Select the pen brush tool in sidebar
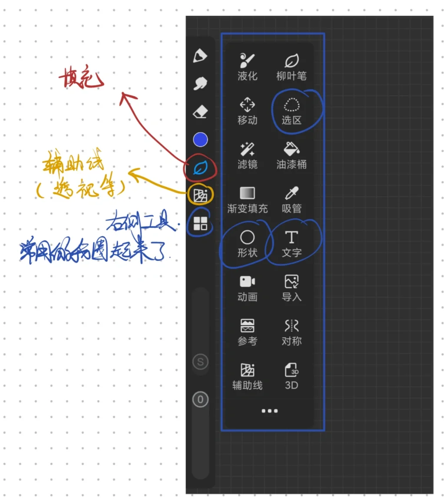The width and height of the screenshot is (444, 504). 200,56
